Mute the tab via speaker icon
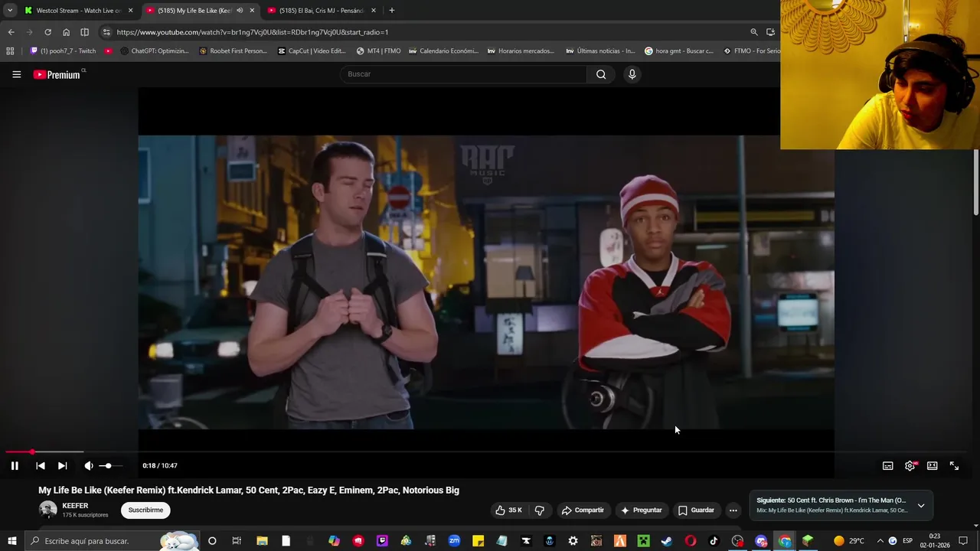This screenshot has height=551, width=980. [240, 11]
